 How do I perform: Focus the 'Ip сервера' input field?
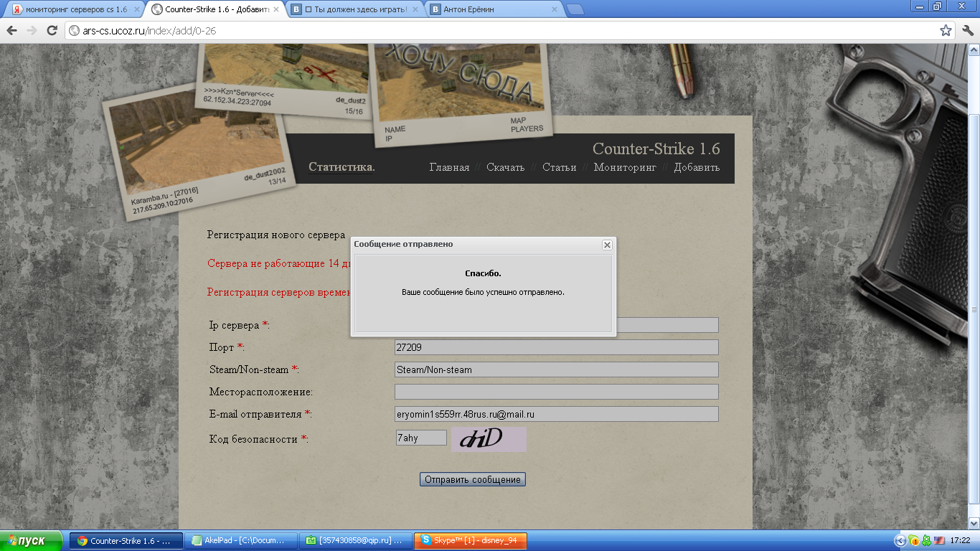click(557, 325)
